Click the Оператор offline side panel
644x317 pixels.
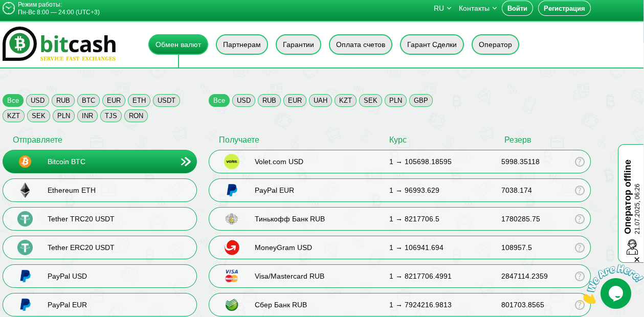631,203
